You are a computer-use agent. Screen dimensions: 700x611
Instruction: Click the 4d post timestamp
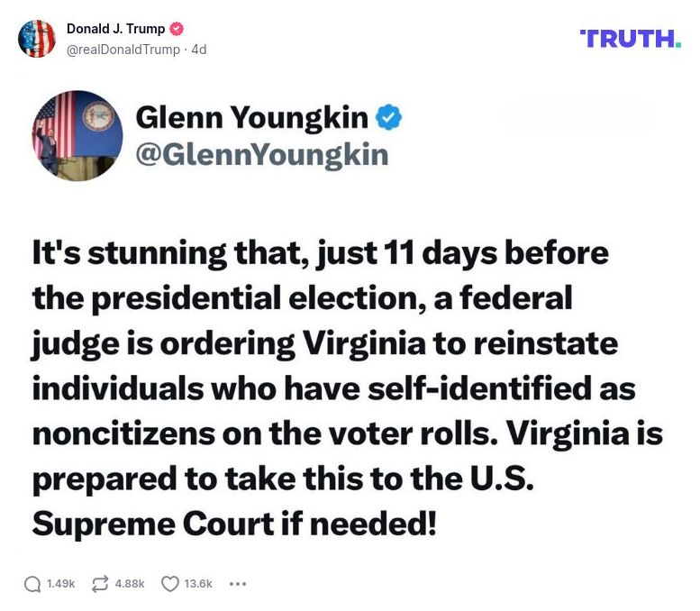tap(199, 50)
